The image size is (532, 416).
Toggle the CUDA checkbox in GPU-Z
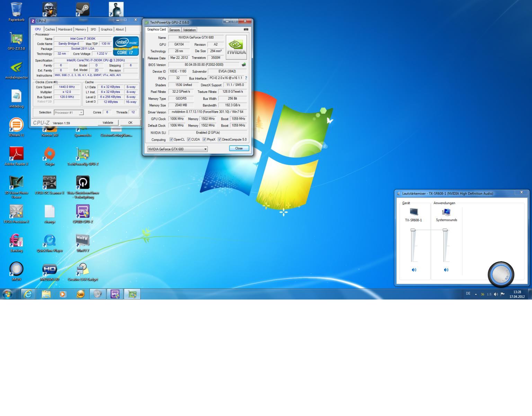coord(189,139)
